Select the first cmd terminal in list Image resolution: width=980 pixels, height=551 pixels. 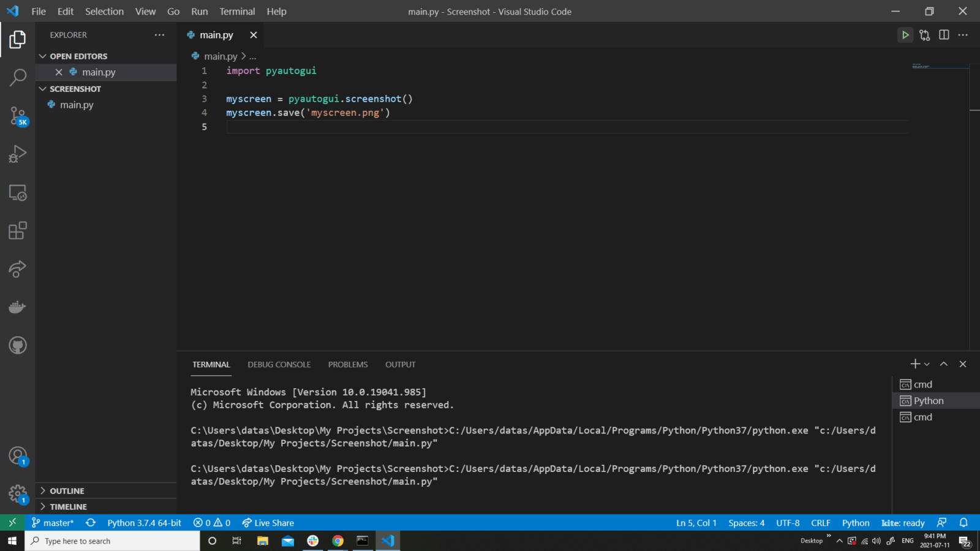coord(936,384)
